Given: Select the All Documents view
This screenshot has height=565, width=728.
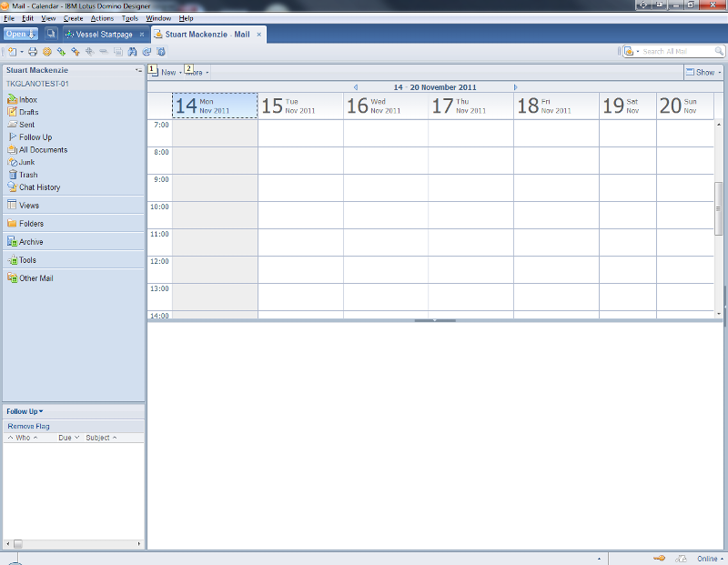Looking at the screenshot, I should (x=41, y=149).
